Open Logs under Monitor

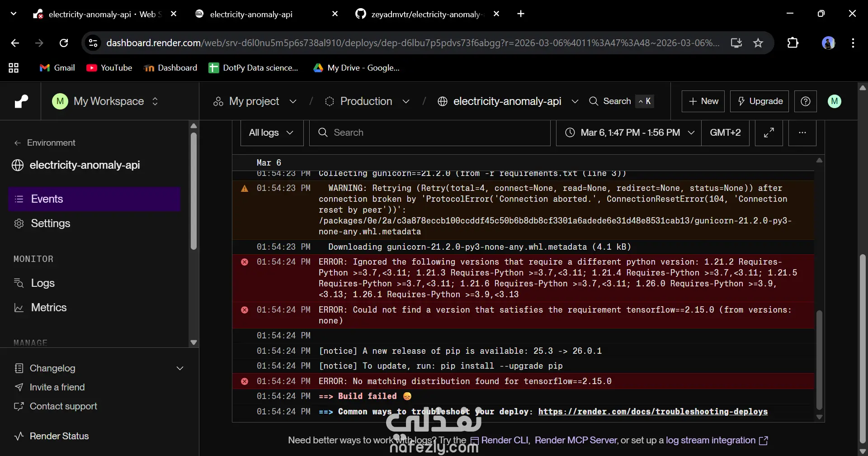[94, 283]
